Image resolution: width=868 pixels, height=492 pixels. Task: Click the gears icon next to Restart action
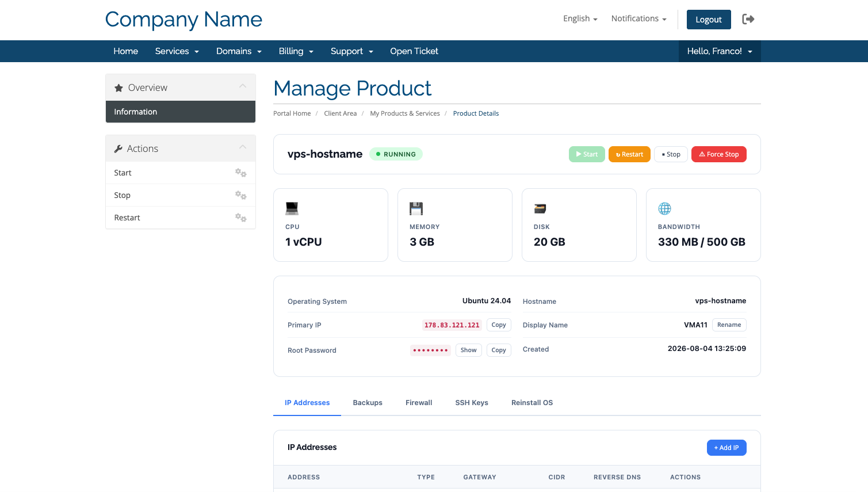click(x=240, y=218)
